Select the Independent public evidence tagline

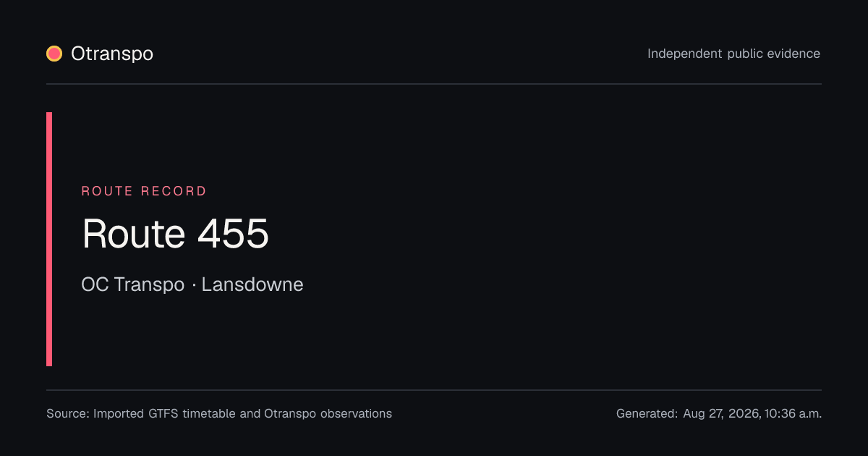(733, 54)
